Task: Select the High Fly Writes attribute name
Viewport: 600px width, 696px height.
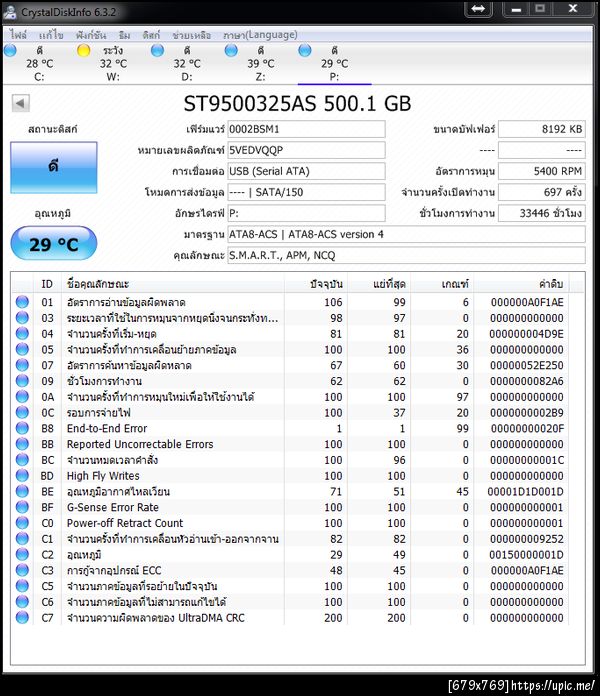Action: tap(103, 476)
